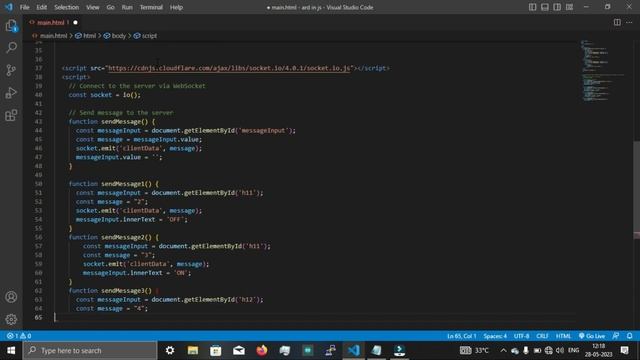Click line number 43 in gutter
640x360 pixels.
pyautogui.click(x=38, y=122)
